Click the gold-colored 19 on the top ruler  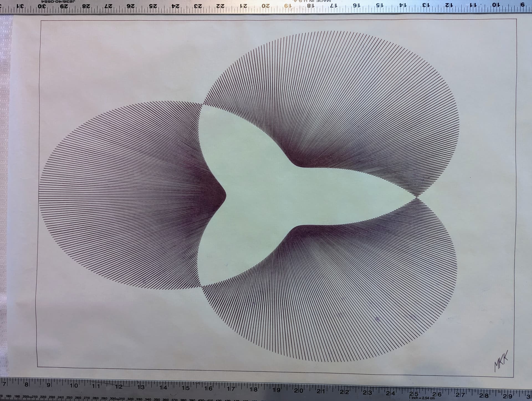pyautogui.click(x=288, y=5)
